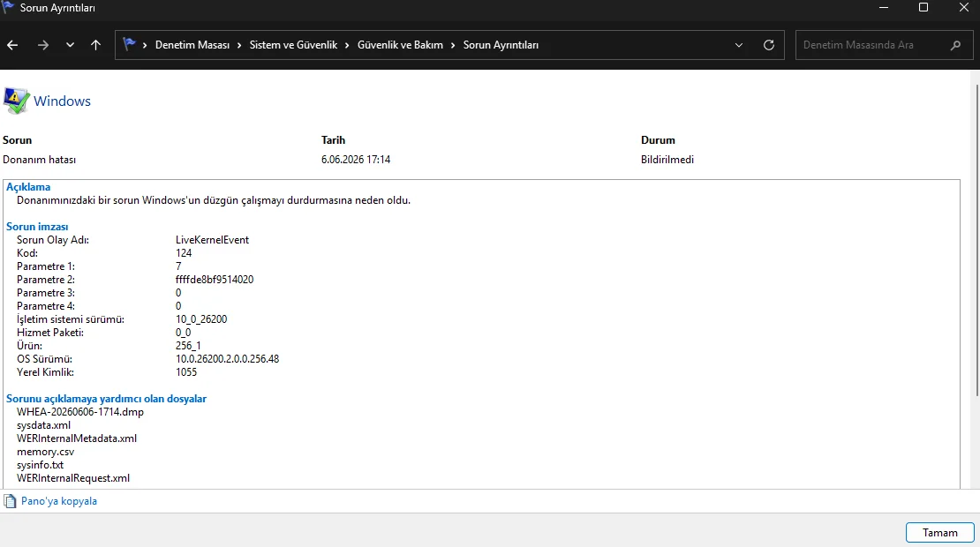
Task: Expand chevron after Denetim Masası breadcrumb
Action: pyautogui.click(x=239, y=45)
